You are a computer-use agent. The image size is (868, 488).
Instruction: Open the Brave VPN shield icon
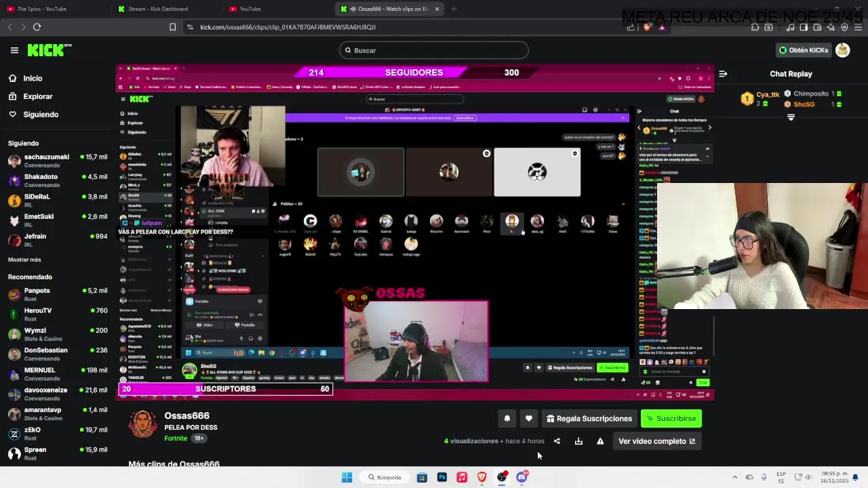[844, 27]
